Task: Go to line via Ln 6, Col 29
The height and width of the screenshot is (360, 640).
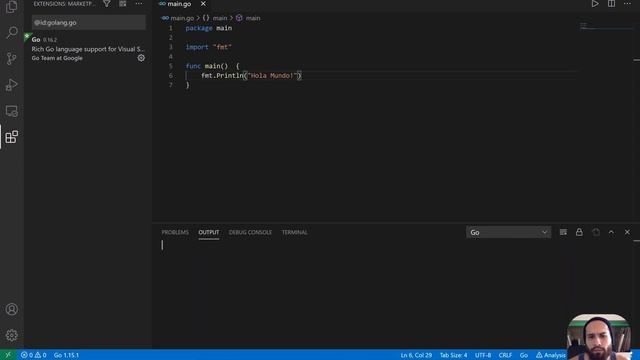Action: coord(416,355)
